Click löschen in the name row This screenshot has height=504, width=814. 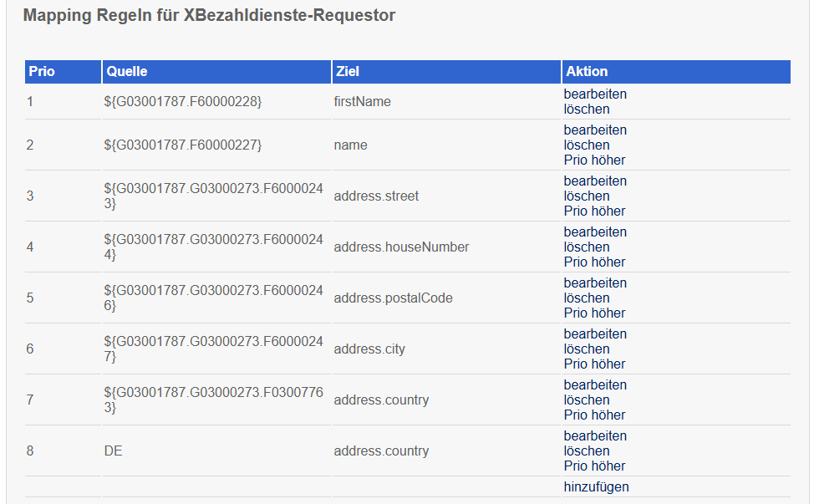point(587,145)
